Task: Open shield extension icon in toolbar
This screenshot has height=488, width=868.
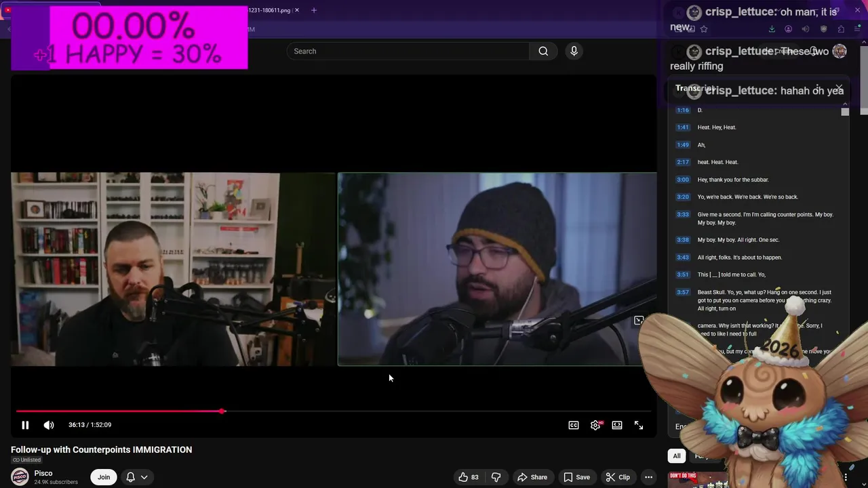Action: pos(823,29)
